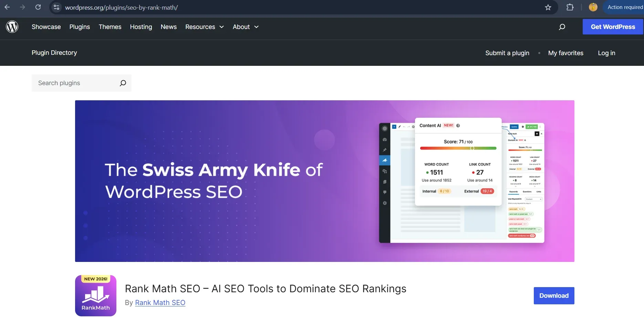Open the site search magnifier icon
This screenshot has height=325, width=644.
pos(562,27)
